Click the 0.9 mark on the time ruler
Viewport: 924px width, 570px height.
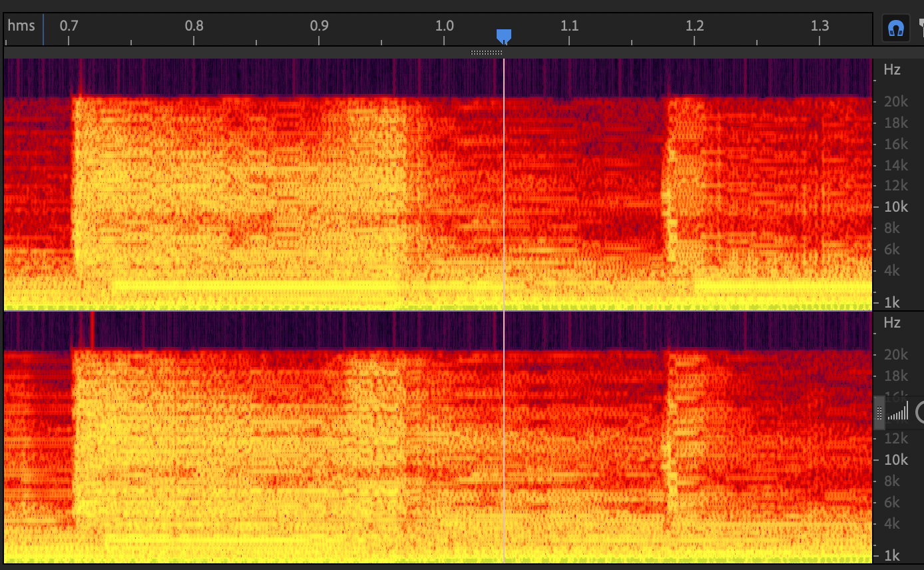[x=319, y=26]
